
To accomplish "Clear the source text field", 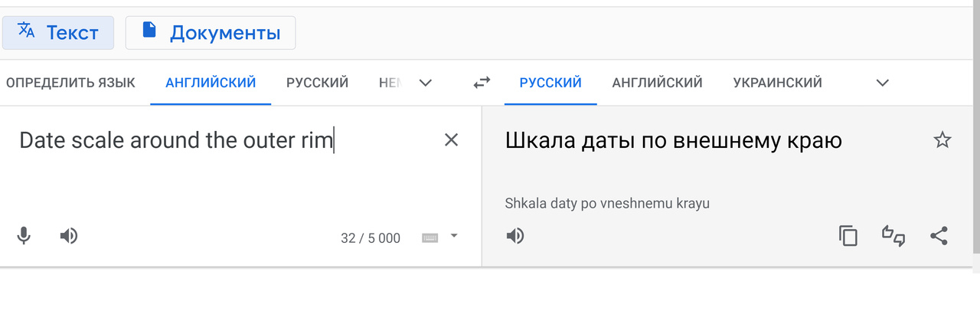I will point(452,139).
